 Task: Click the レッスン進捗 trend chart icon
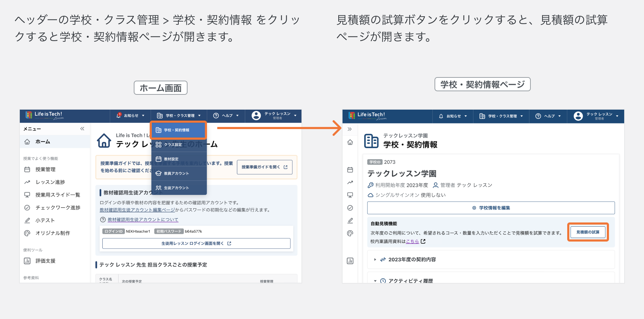(28, 182)
